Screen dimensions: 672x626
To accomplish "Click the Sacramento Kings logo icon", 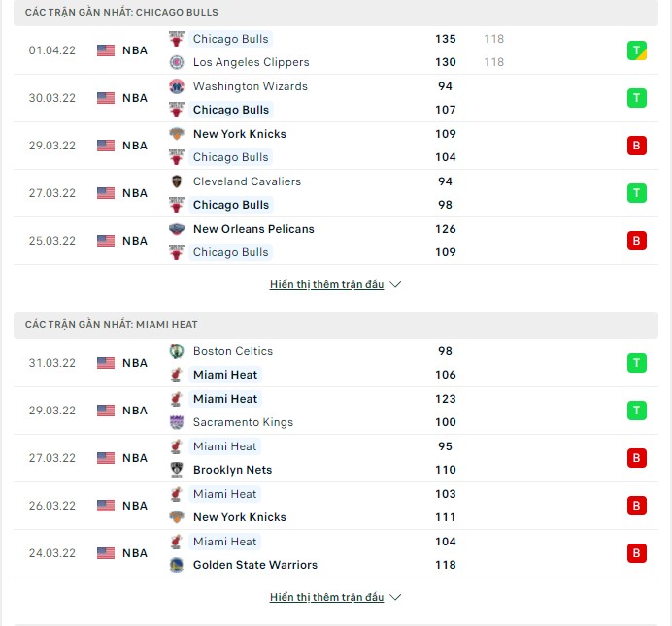I will coord(176,422).
